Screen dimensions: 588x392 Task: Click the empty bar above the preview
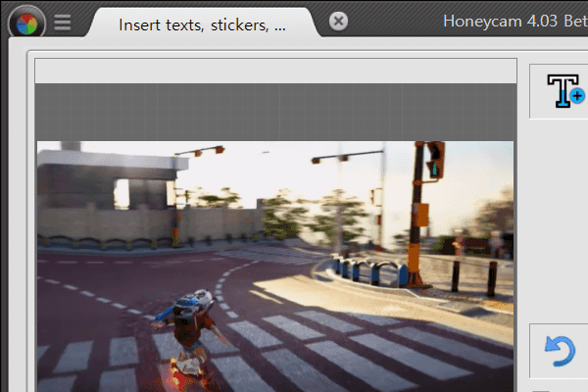tap(276, 71)
